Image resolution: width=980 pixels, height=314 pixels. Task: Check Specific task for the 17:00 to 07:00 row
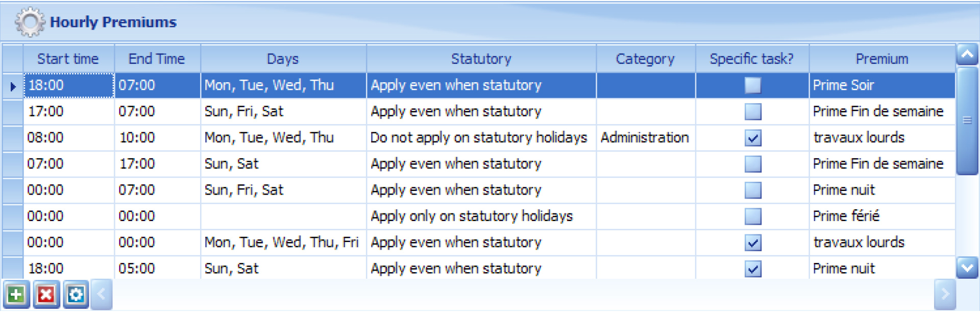pyautogui.click(x=753, y=111)
